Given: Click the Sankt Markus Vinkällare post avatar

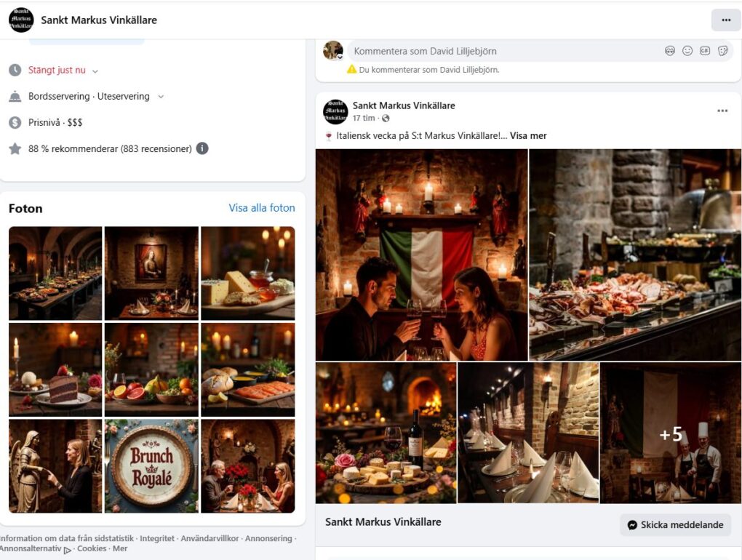Looking at the screenshot, I should pyautogui.click(x=335, y=111).
